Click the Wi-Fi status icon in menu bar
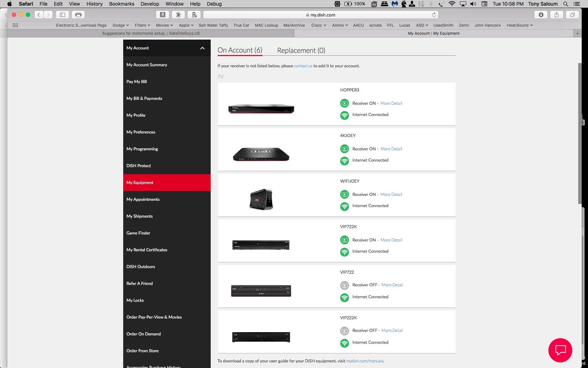588x368 pixels. tap(452, 4)
